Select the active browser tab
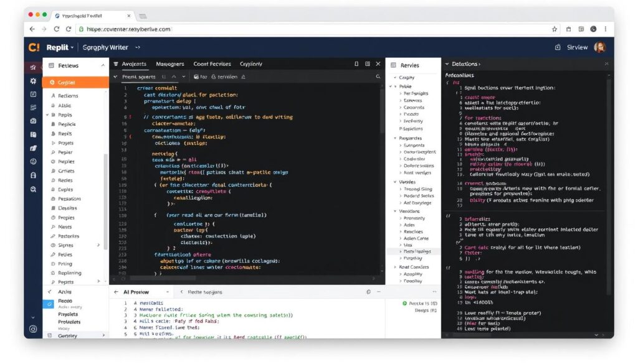 pyautogui.click(x=93, y=16)
